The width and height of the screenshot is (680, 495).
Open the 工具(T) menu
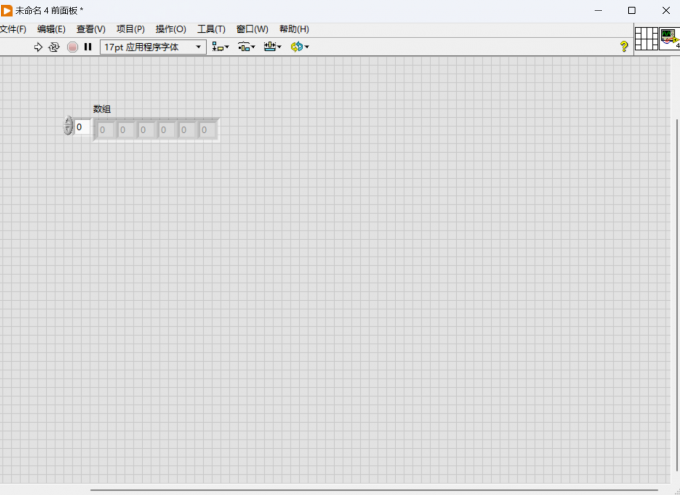tap(211, 29)
